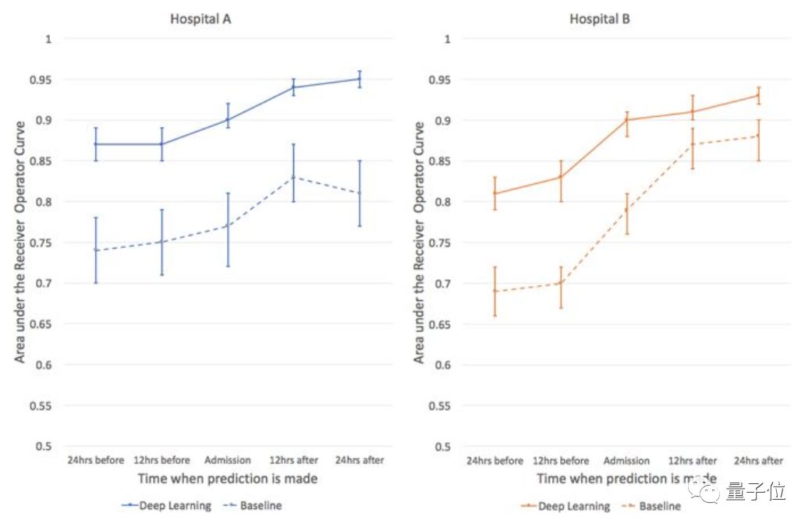Click Hospital B Baseline point at 24hrs before
812x527 pixels.
point(495,292)
